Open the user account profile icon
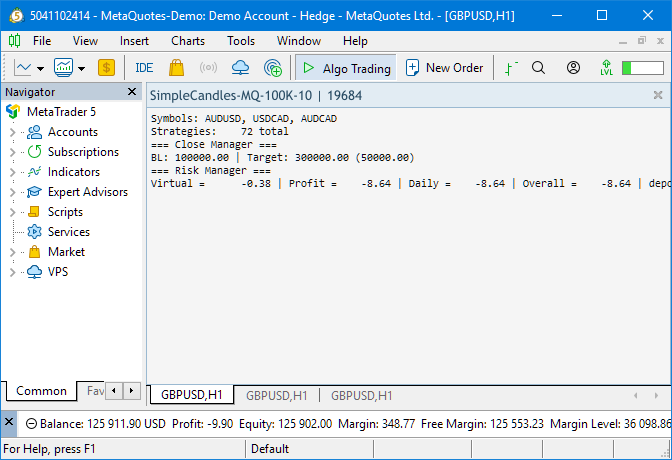The image size is (672, 460). pos(573,68)
